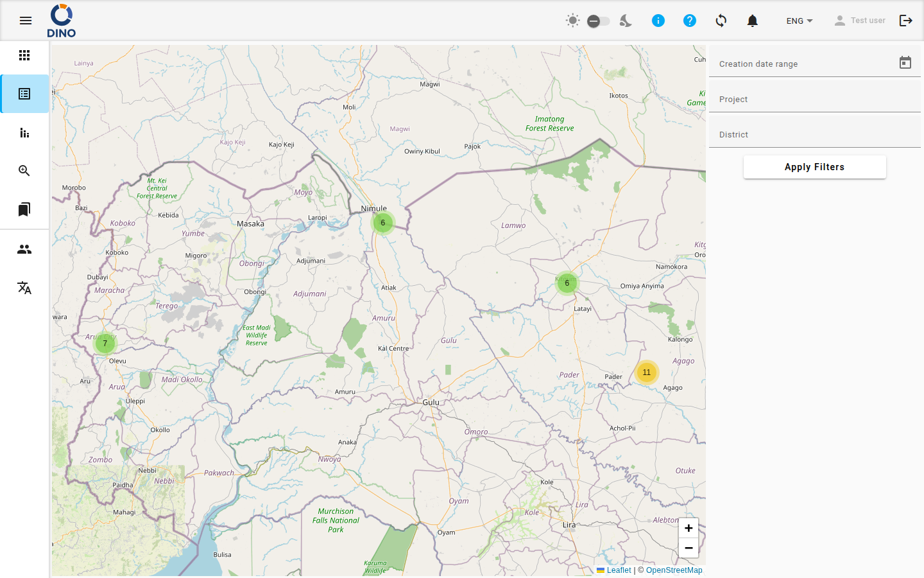
Task: Open notifications bell
Action: 753,21
